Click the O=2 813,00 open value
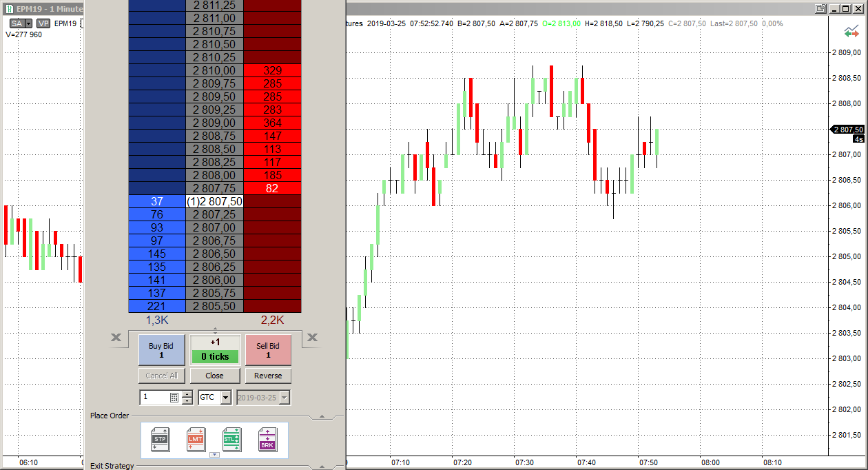This screenshot has width=868, height=470. [x=561, y=23]
